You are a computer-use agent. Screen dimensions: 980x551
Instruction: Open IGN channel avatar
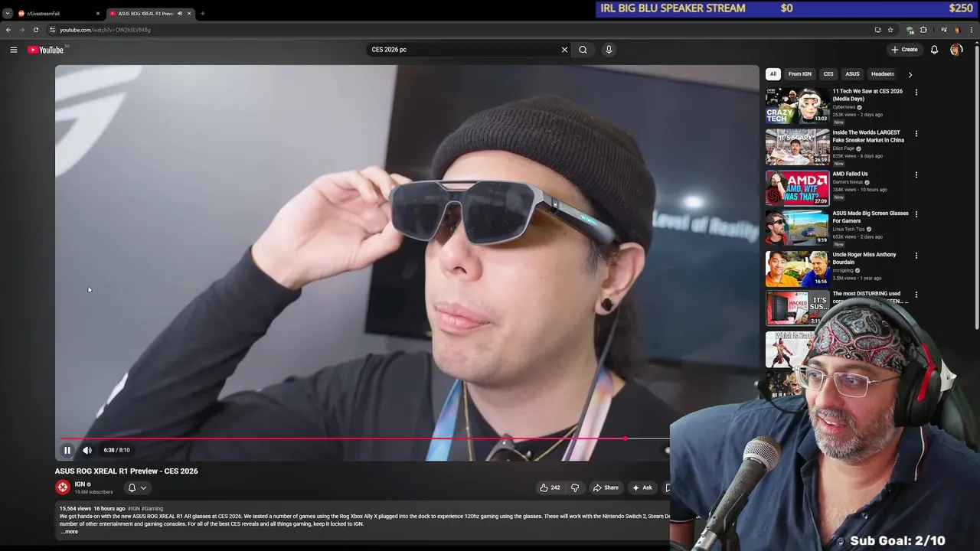(63, 487)
